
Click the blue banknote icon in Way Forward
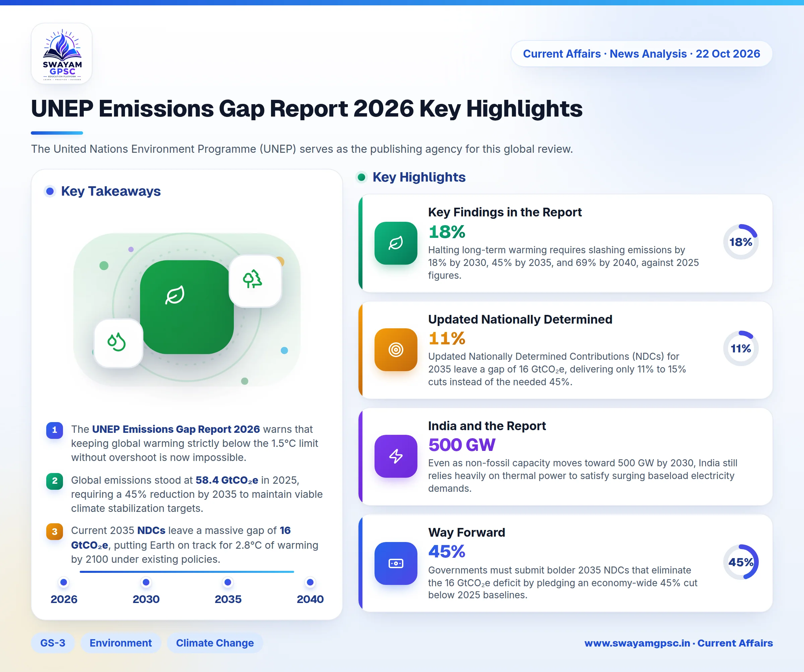tap(396, 563)
